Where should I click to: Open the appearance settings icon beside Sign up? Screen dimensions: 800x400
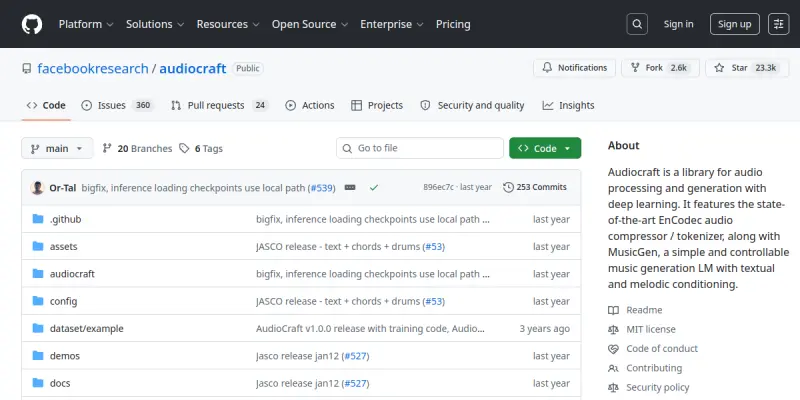[x=779, y=24]
